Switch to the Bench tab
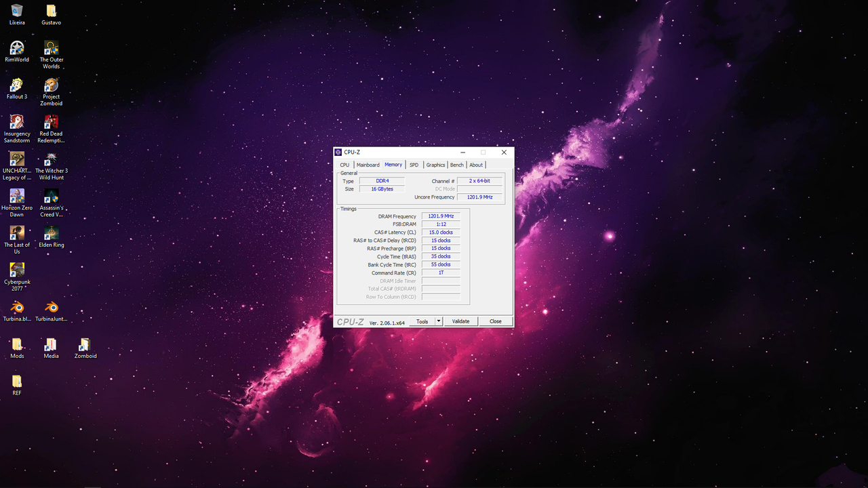The height and width of the screenshot is (488, 868). click(456, 164)
